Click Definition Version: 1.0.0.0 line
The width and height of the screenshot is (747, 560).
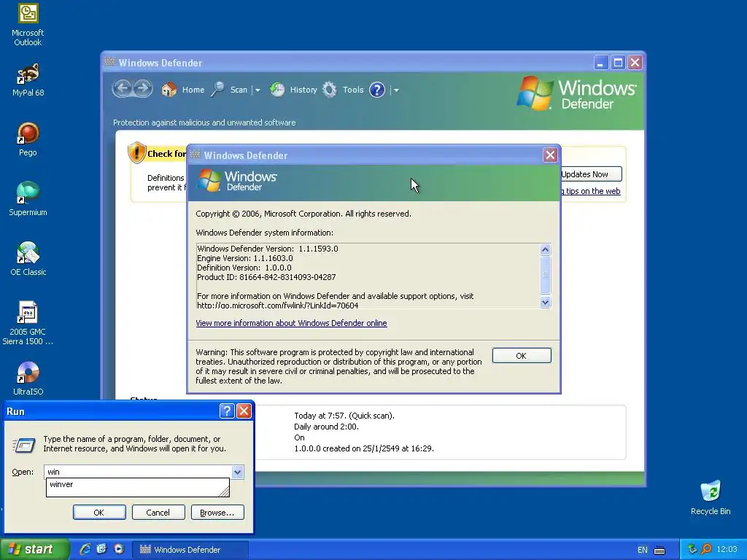(x=244, y=268)
